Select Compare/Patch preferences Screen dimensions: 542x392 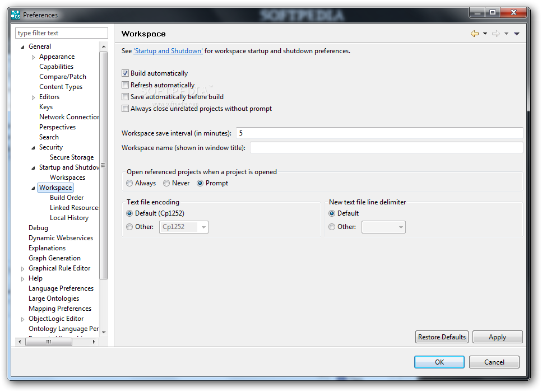[63, 77]
